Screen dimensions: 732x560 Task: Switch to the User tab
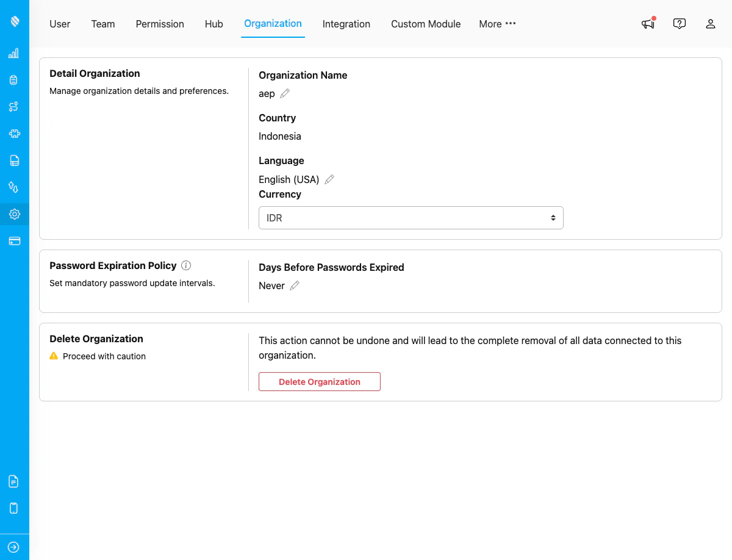tap(60, 24)
